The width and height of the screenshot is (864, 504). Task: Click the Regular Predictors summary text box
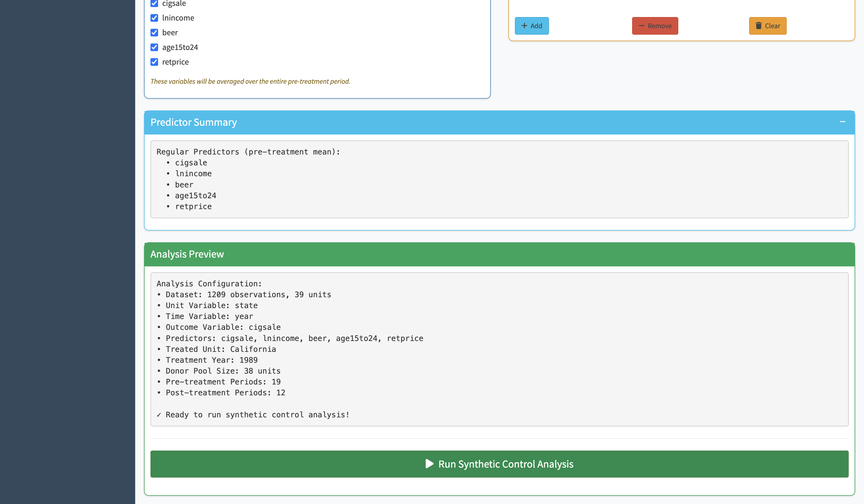click(499, 179)
